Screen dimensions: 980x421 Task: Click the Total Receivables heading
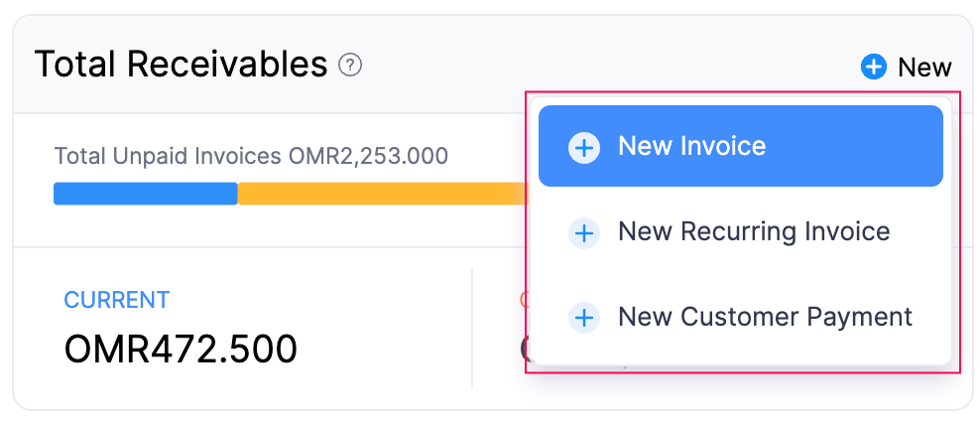181,66
